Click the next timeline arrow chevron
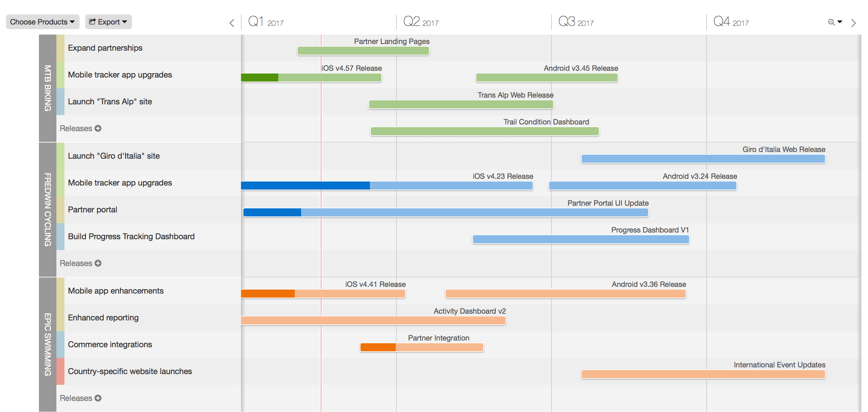 tap(853, 23)
